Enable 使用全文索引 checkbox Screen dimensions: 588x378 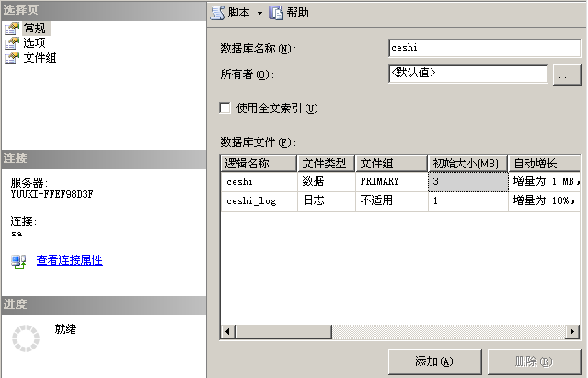[225, 109]
